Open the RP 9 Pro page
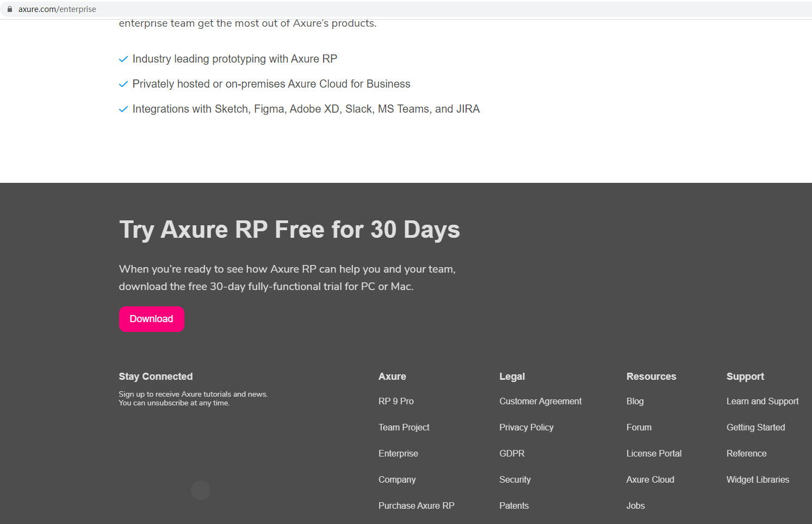The width and height of the screenshot is (812, 524). point(395,401)
